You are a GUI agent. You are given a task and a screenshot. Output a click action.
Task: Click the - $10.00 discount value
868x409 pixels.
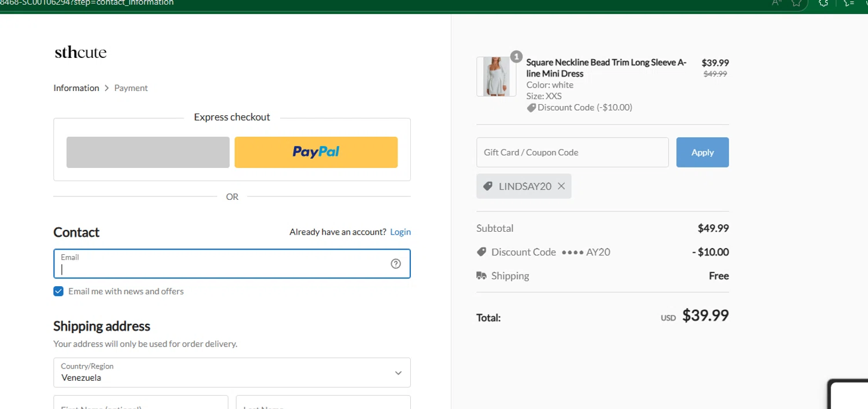711,252
